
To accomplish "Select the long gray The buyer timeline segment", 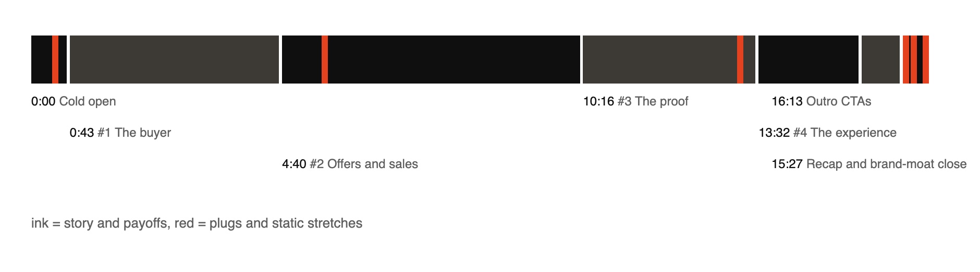I will [x=174, y=60].
